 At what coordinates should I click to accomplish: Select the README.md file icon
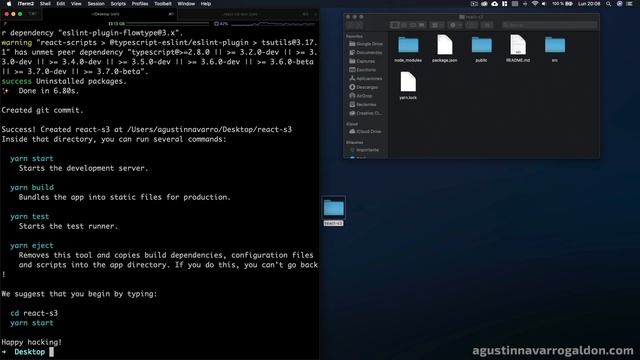pos(518,44)
